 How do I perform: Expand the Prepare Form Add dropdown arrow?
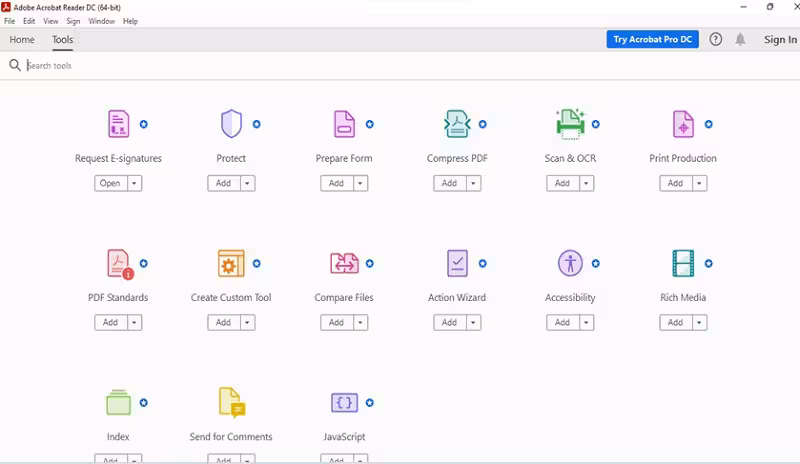tap(360, 183)
